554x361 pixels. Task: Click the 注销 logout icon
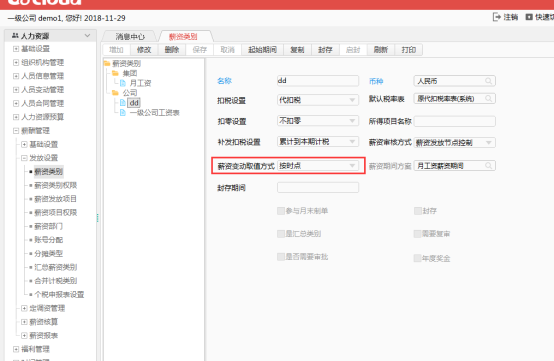click(x=497, y=17)
